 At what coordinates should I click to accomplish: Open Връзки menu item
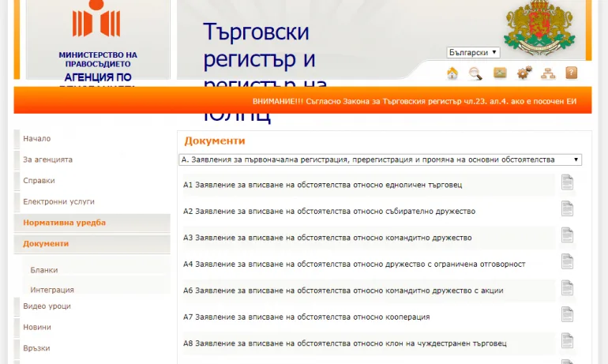click(36, 347)
